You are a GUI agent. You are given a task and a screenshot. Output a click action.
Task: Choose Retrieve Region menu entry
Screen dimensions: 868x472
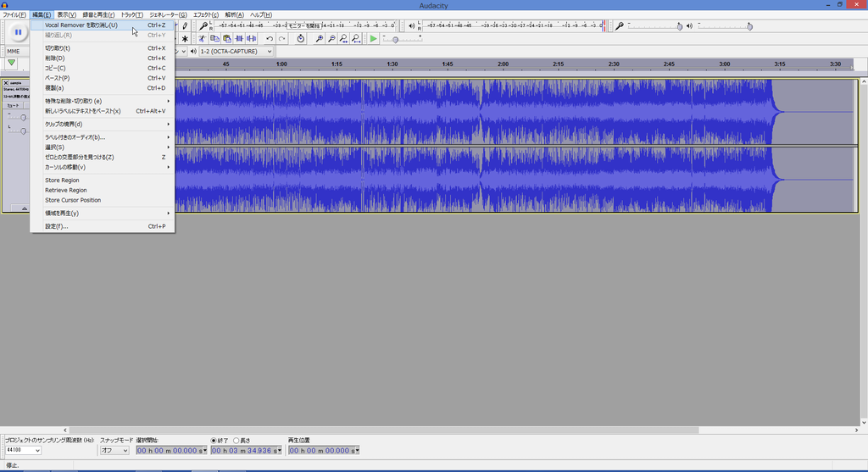click(x=103, y=191)
